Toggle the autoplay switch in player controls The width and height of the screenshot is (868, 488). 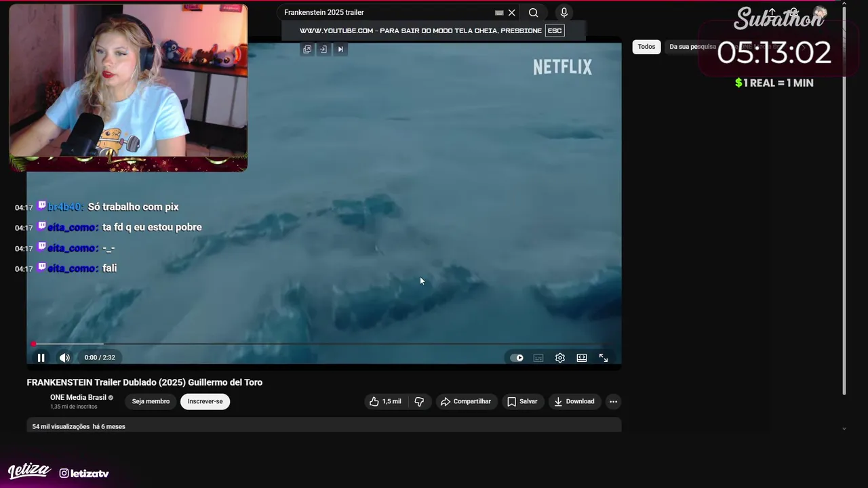(x=517, y=358)
